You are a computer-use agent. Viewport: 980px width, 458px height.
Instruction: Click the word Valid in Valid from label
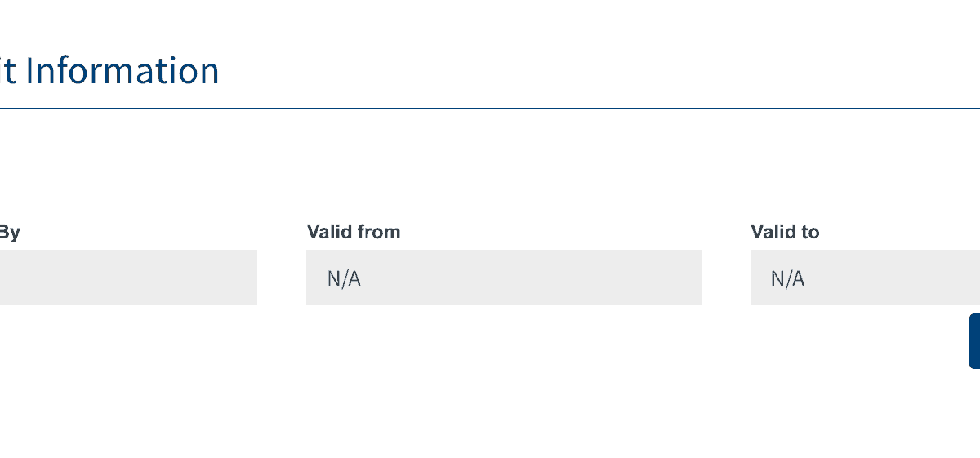click(328, 232)
